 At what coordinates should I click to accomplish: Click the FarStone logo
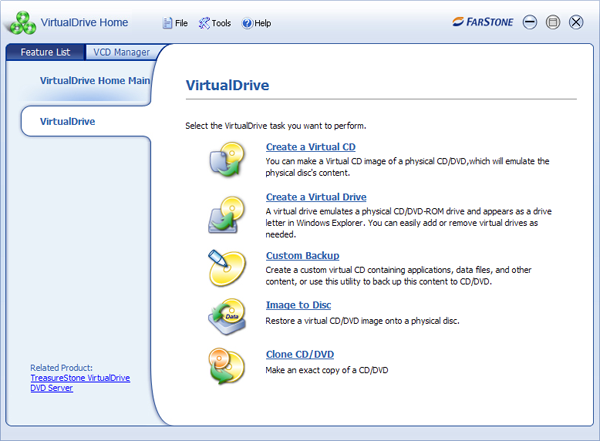click(483, 22)
